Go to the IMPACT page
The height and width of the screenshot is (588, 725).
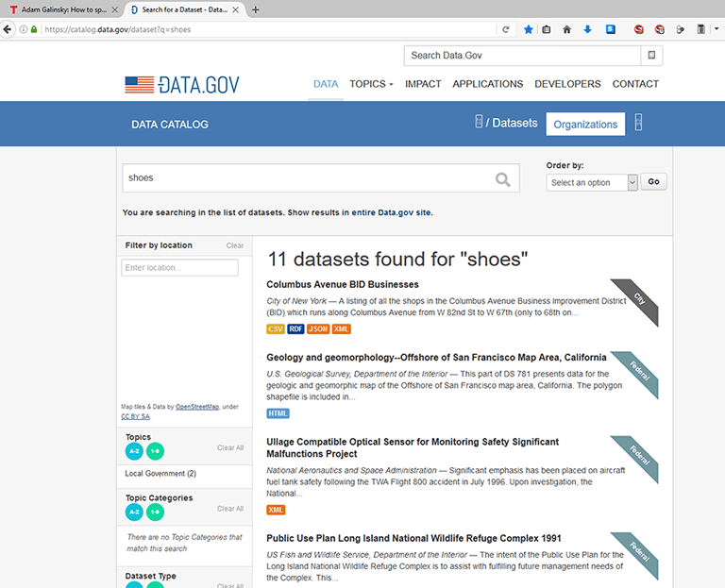423,84
